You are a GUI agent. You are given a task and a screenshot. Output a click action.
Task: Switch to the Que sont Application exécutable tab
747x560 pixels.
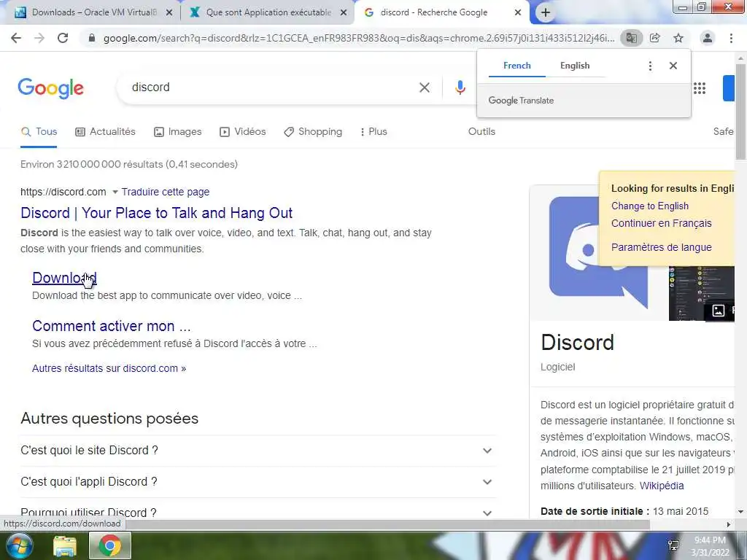268,12
